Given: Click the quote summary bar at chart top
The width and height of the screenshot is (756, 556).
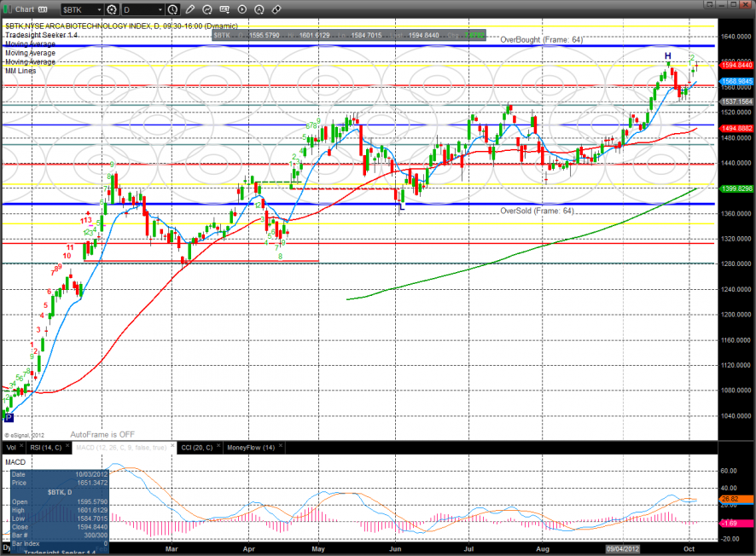Looking at the screenshot, I should coord(349,35).
